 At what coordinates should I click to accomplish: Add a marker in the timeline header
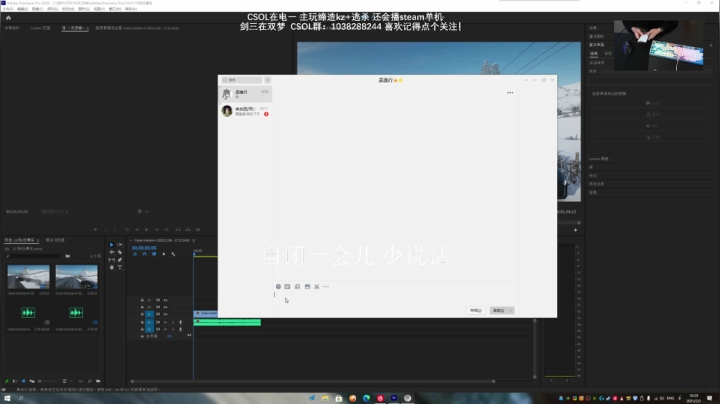[x=163, y=254]
